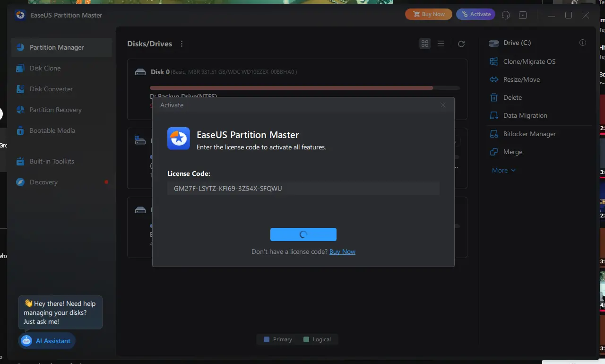Open Discovery section
The width and height of the screenshot is (605, 364).
61,182
